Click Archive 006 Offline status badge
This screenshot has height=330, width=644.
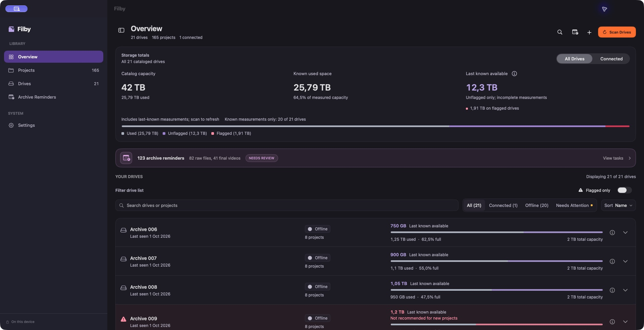[317, 229]
